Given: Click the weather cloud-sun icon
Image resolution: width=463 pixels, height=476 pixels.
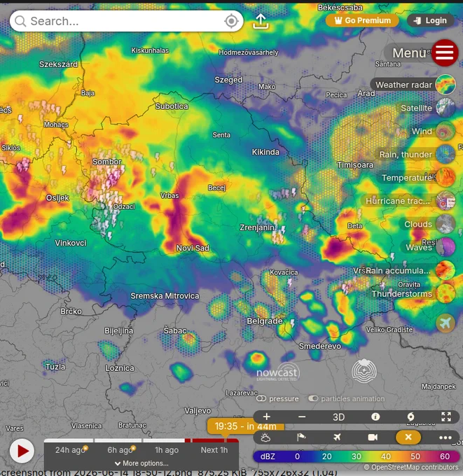Looking at the screenshot, I should point(265,437).
